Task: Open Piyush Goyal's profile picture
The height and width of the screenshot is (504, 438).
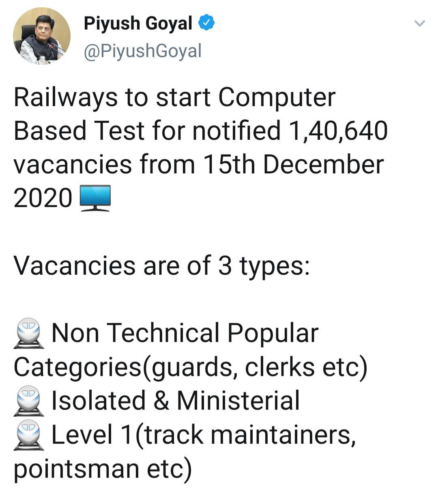Action: click(x=41, y=36)
